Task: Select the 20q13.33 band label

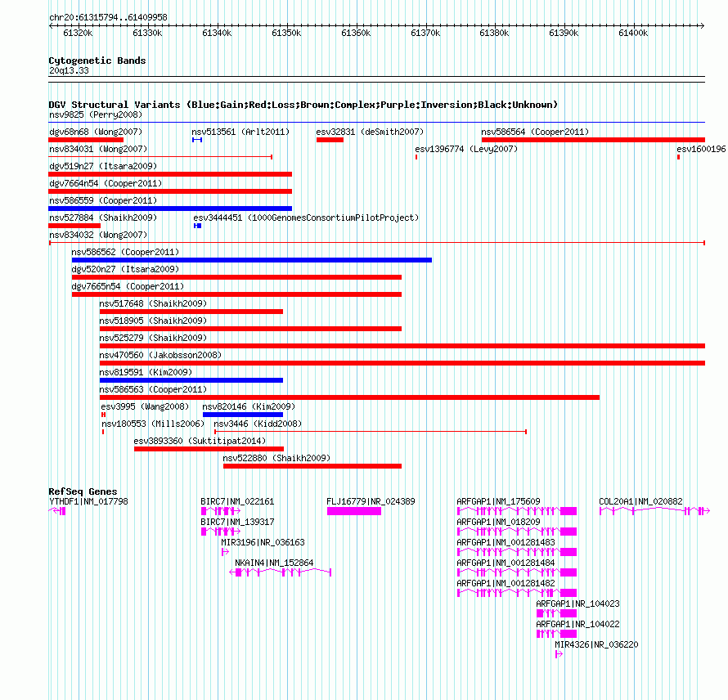Action: pos(69,70)
